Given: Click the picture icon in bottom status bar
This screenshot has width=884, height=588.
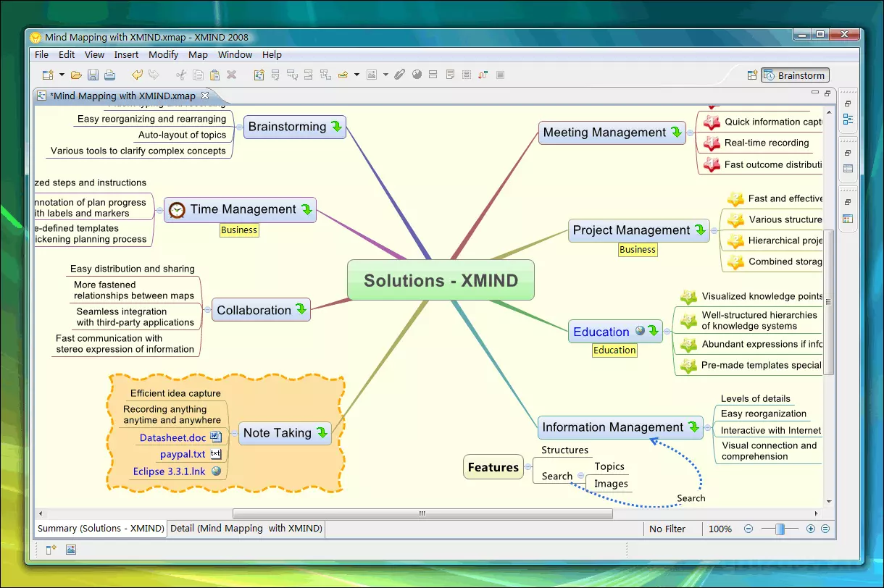Looking at the screenshot, I should (70, 550).
